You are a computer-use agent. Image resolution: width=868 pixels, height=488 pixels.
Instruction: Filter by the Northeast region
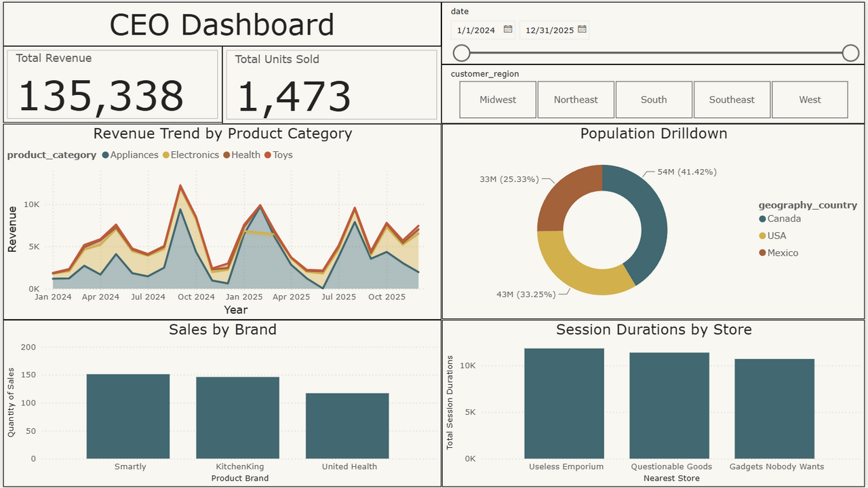(x=576, y=100)
